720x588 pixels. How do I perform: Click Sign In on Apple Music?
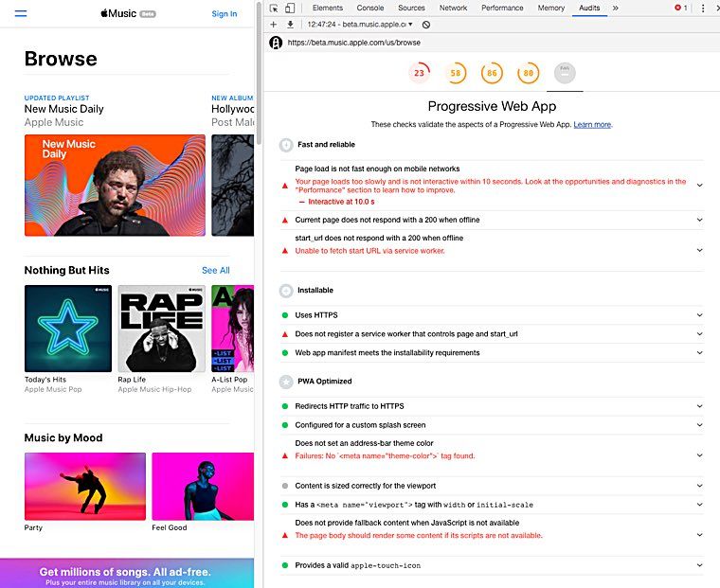[225, 14]
